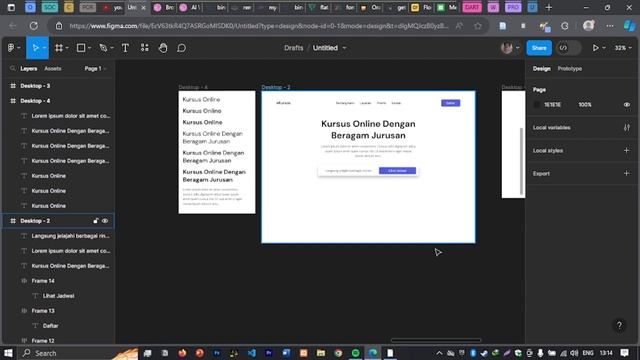Select the Frame tool
Viewport: 640px width, 360px height.
pyautogui.click(x=59, y=48)
